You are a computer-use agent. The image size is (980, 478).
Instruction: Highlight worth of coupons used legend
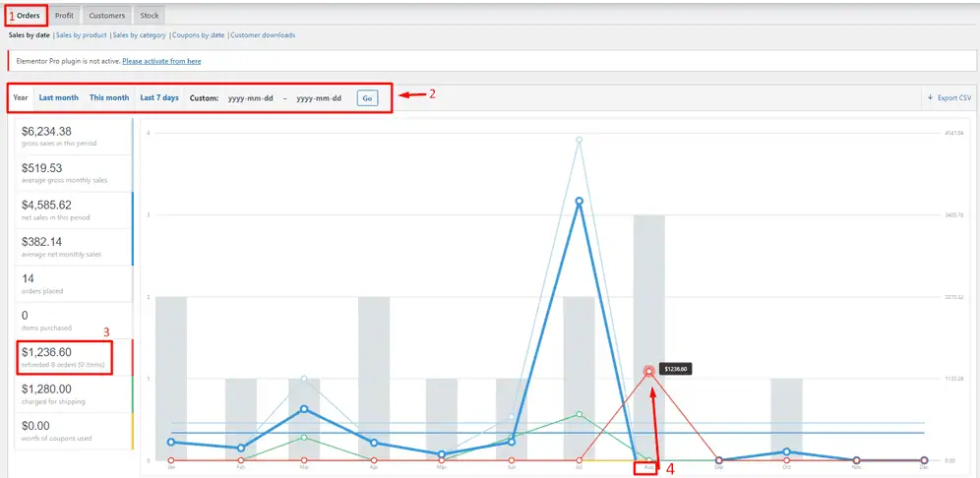(x=74, y=432)
